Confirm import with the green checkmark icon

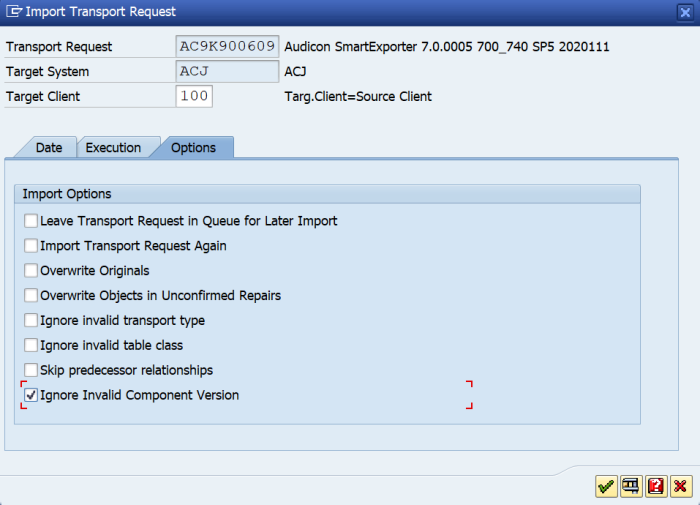[x=606, y=486]
